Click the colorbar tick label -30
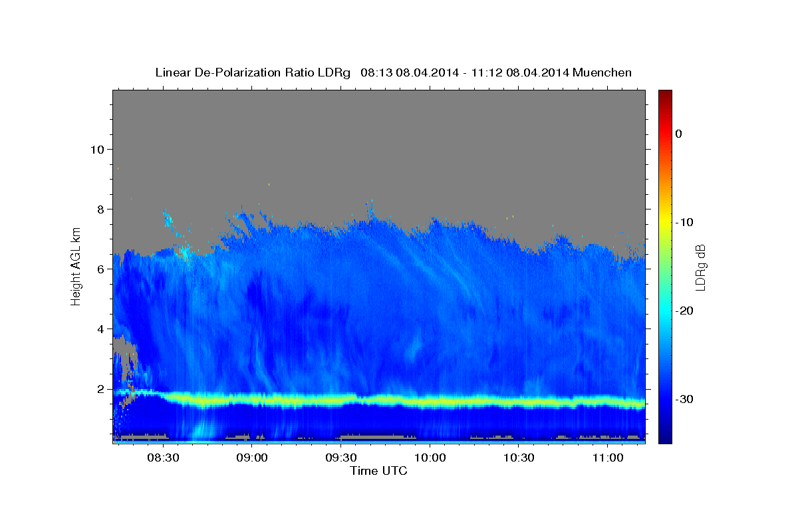This screenshot has width=798, height=532. click(685, 399)
